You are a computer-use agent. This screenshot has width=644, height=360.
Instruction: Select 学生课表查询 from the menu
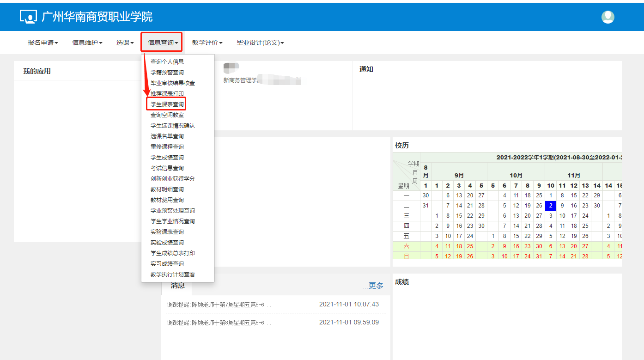pyautogui.click(x=167, y=104)
